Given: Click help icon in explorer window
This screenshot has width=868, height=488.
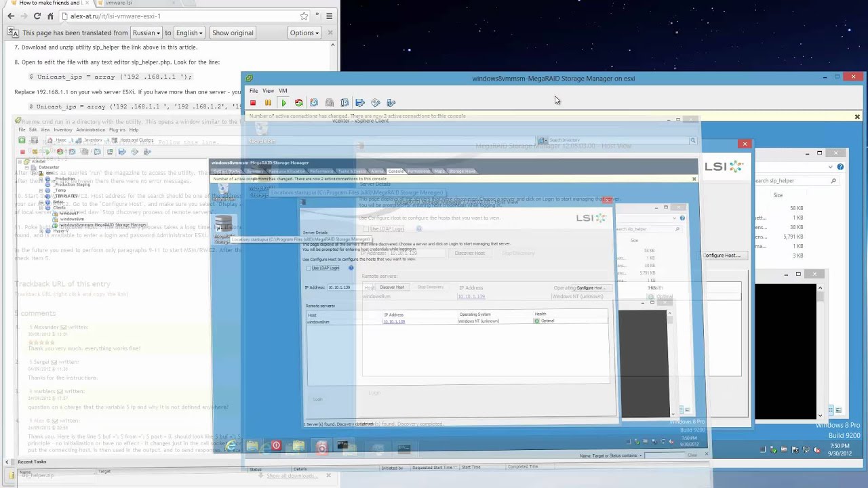Looking at the screenshot, I should 840,167.
